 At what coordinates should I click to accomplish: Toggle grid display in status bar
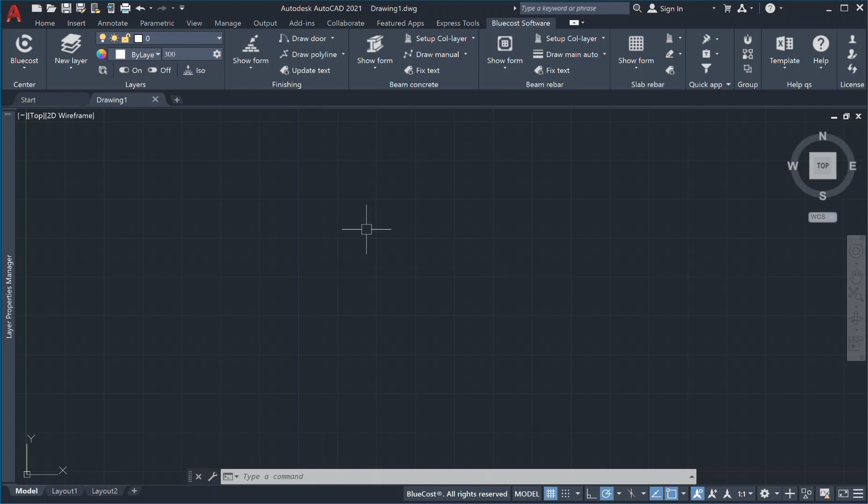(x=551, y=494)
